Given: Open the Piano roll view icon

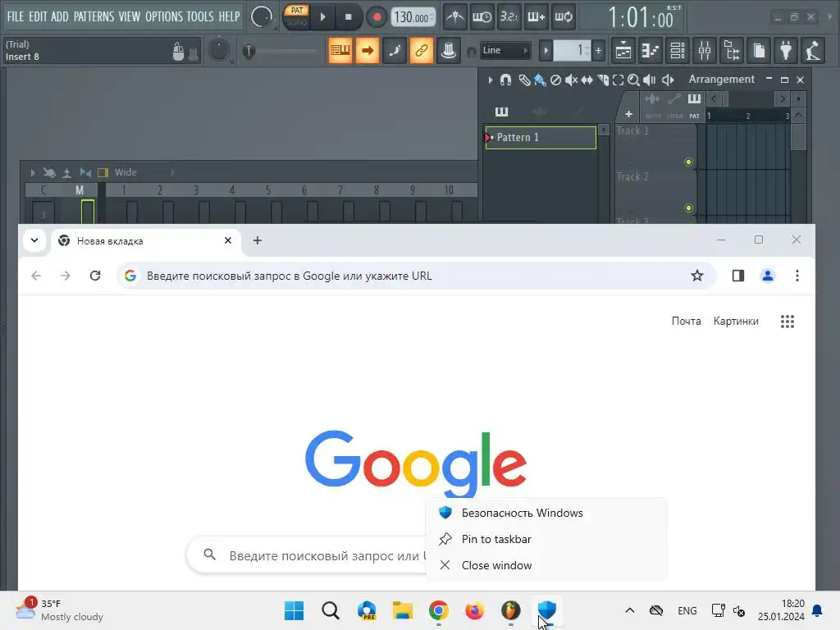Looking at the screenshot, I should 651,51.
